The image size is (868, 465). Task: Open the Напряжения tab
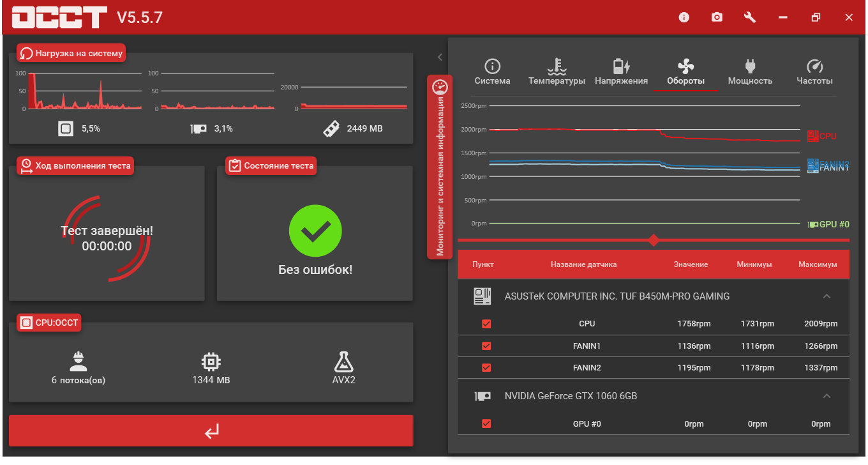(x=621, y=72)
